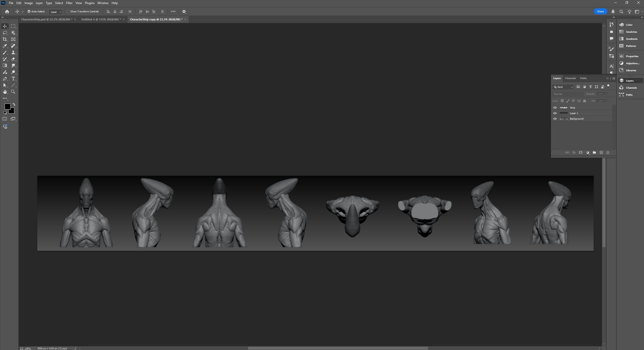Click the Share button

(x=600, y=12)
